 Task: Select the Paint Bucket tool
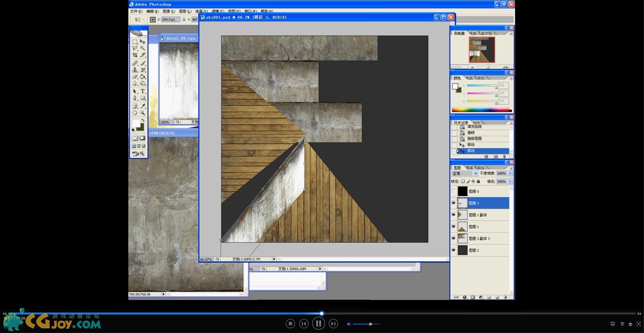[143, 77]
